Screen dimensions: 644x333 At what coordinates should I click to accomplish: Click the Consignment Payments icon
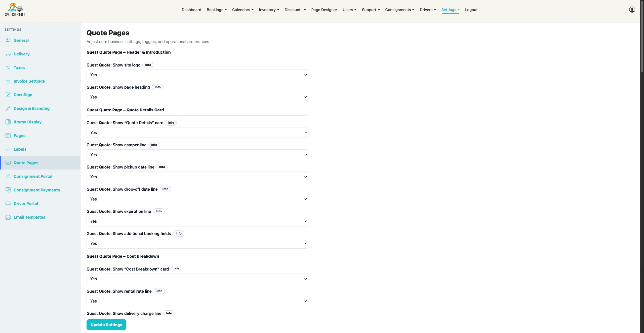point(8,190)
